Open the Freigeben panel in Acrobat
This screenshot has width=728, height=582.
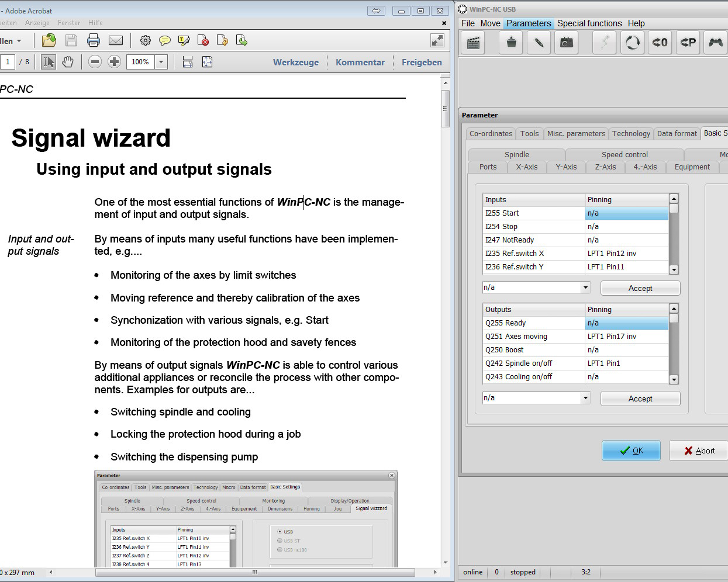[422, 62]
